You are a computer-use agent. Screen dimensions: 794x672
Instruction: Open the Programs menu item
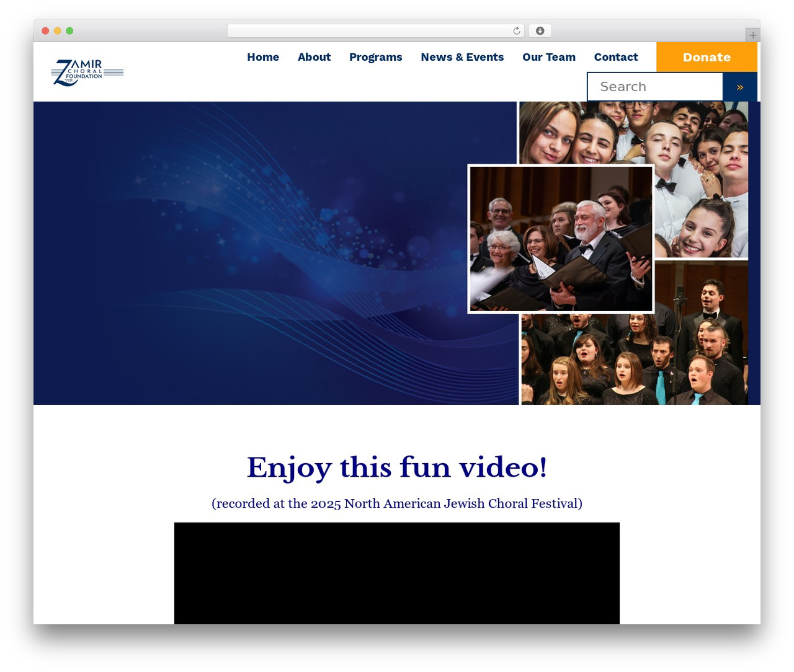tap(375, 57)
